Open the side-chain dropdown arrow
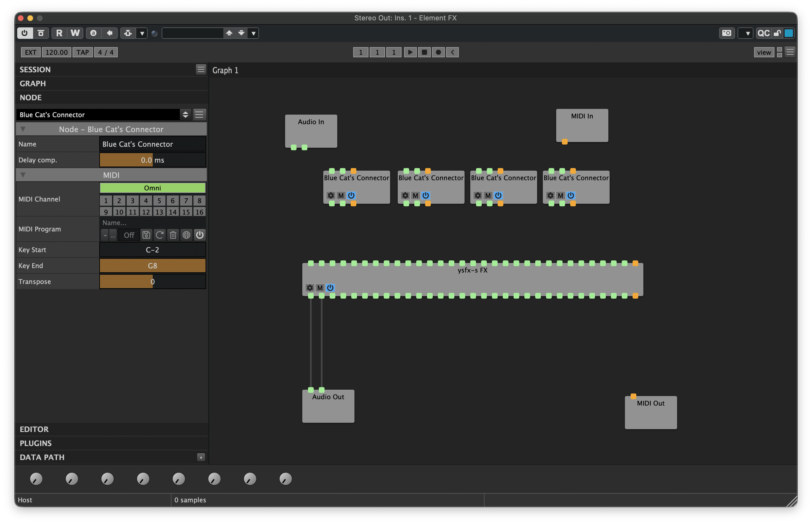 click(x=142, y=33)
